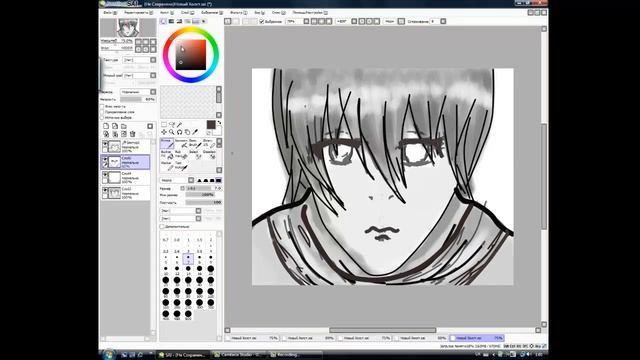
Task: Select the Move tool
Action: 164,132
